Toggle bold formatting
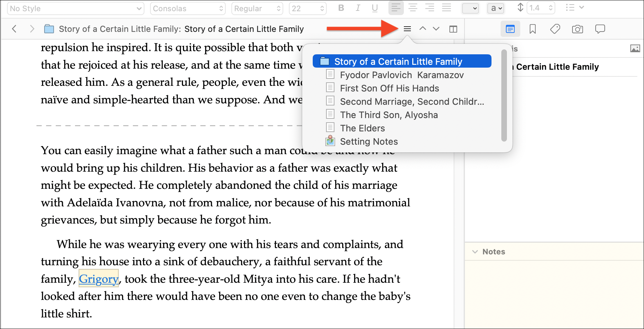The width and height of the screenshot is (644, 329). point(341,8)
